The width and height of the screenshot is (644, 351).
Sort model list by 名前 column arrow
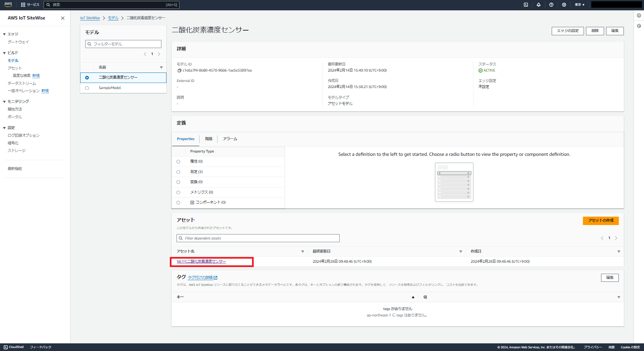tap(161, 68)
